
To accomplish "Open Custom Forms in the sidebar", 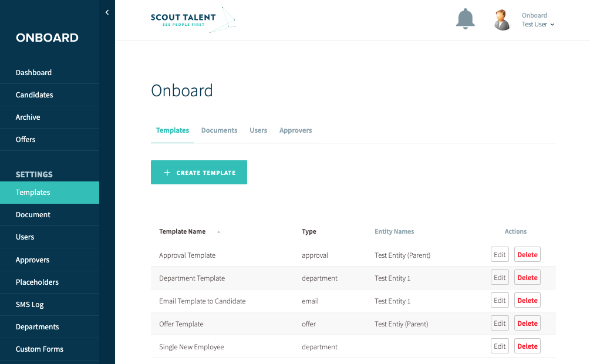I will [50, 349].
